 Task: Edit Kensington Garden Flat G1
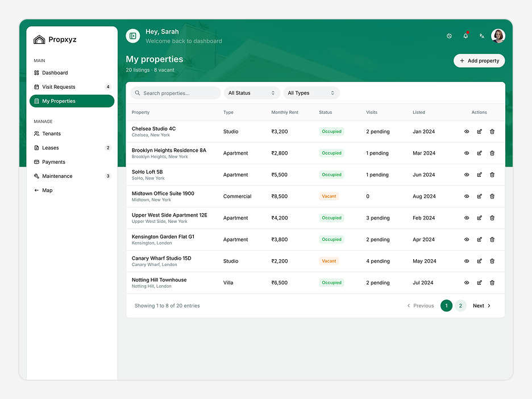(x=479, y=239)
